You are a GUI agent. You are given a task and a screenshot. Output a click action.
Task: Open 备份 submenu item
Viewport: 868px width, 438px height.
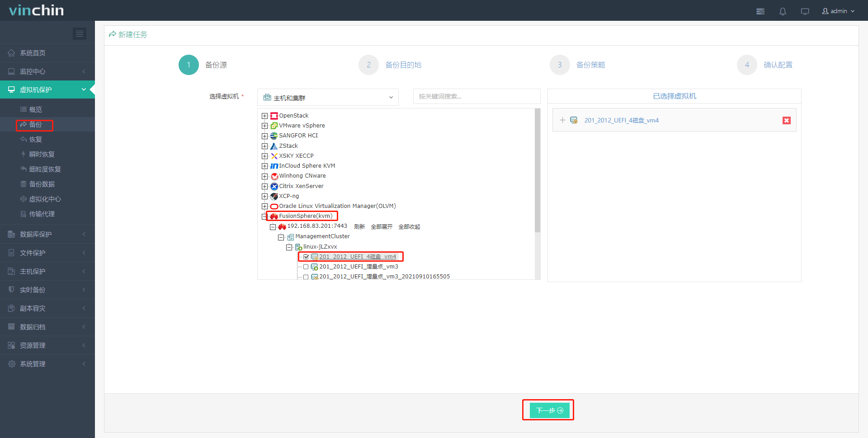pyautogui.click(x=47, y=124)
